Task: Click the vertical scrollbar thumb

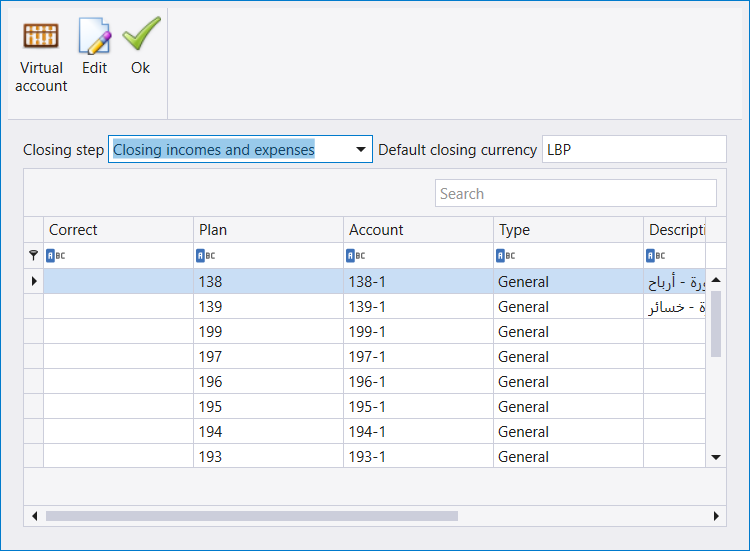Action: pyautogui.click(x=716, y=324)
